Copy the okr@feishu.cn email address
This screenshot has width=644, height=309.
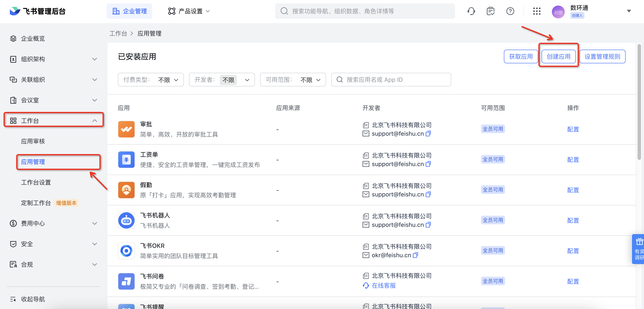[x=415, y=255]
